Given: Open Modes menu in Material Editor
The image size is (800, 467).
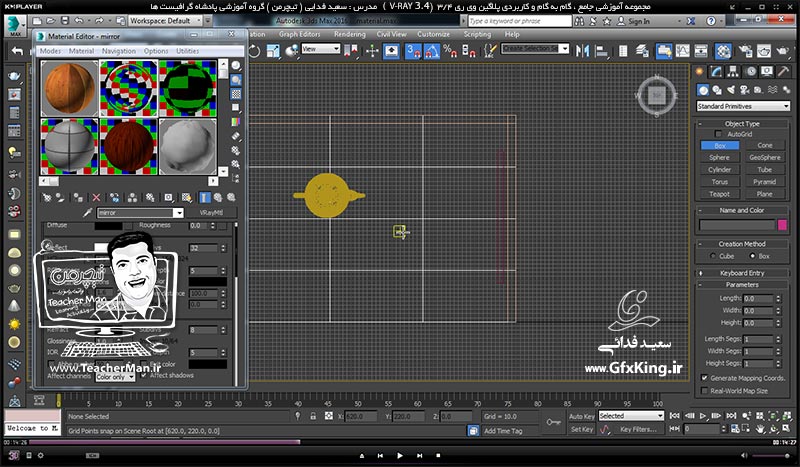Looking at the screenshot, I should coord(50,51).
